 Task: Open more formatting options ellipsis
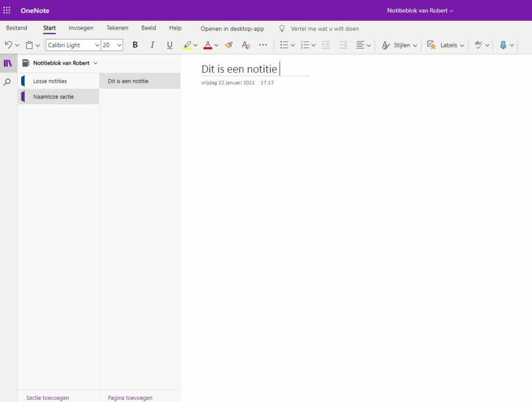pos(263,45)
